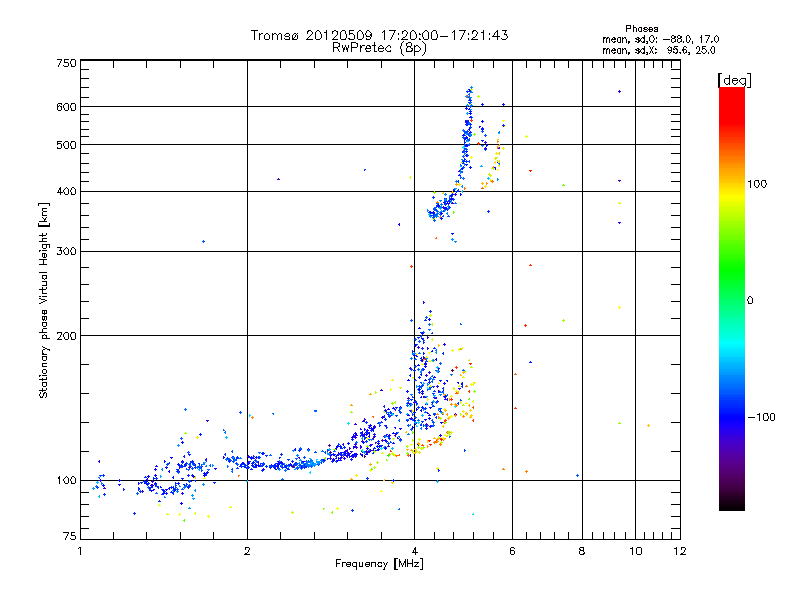800x600 pixels.
Task: Click the colorbar tick label -100
Action: click(x=765, y=417)
